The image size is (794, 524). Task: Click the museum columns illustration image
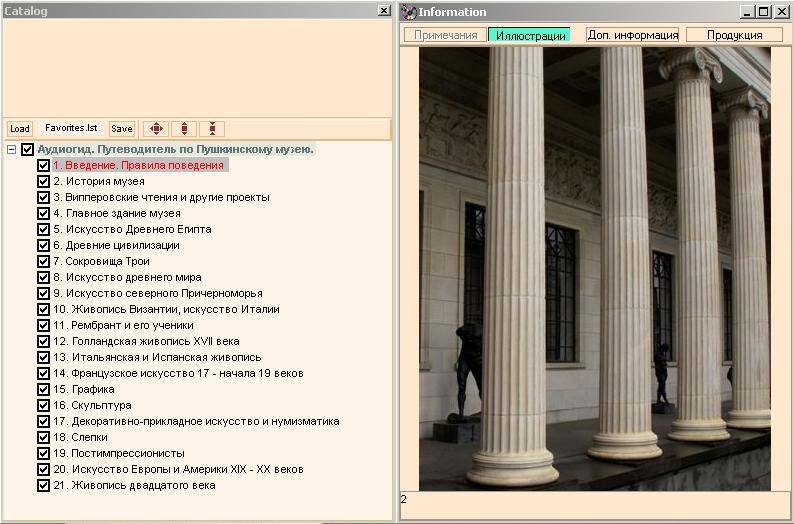pyautogui.click(x=594, y=269)
